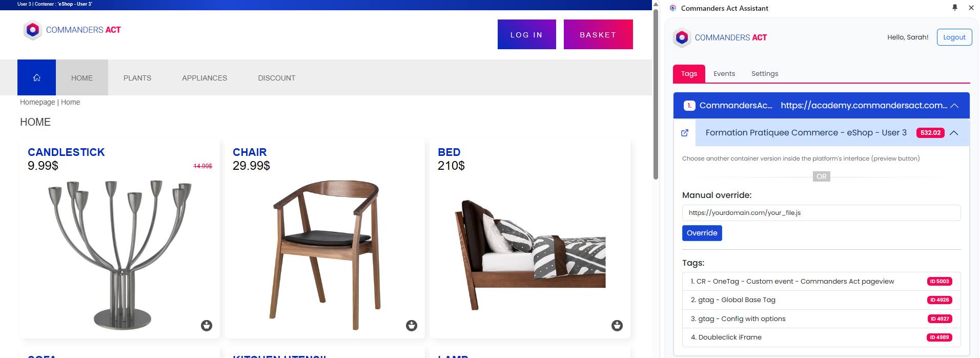This screenshot has width=980, height=358.
Task: Add Bed to basket via cart icon
Action: click(x=617, y=326)
